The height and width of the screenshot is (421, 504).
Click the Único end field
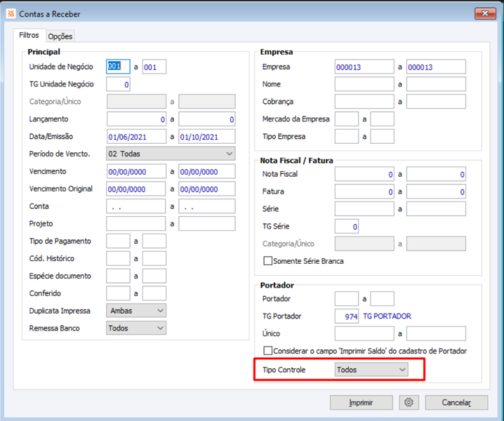pyautogui.click(x=436, y=333)
